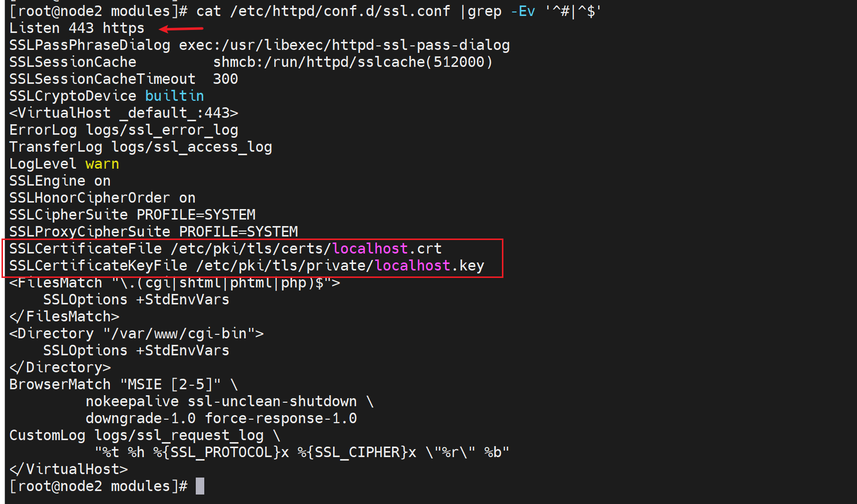Viewport: 857px width, 504px height.
Task: Click the SSLCertificateKeyFile localhost.key path
Action: pyautogui.click(x=340, y=265)
